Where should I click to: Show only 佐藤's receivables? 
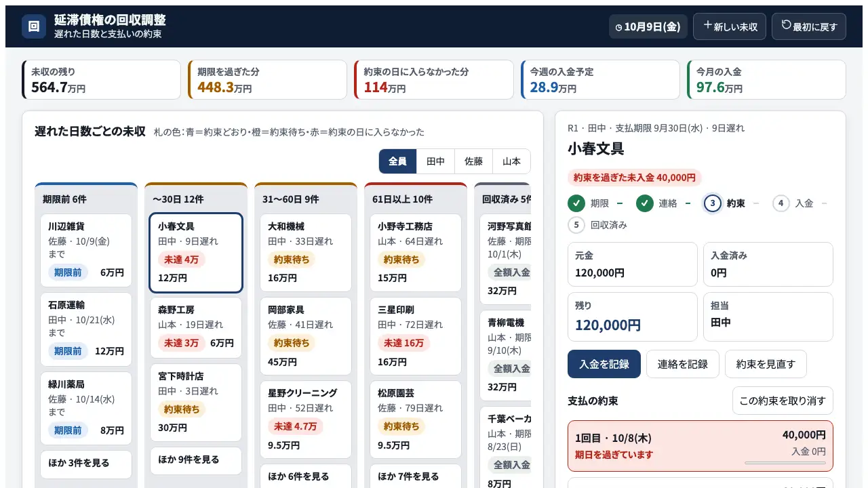(x=473, y=161)
